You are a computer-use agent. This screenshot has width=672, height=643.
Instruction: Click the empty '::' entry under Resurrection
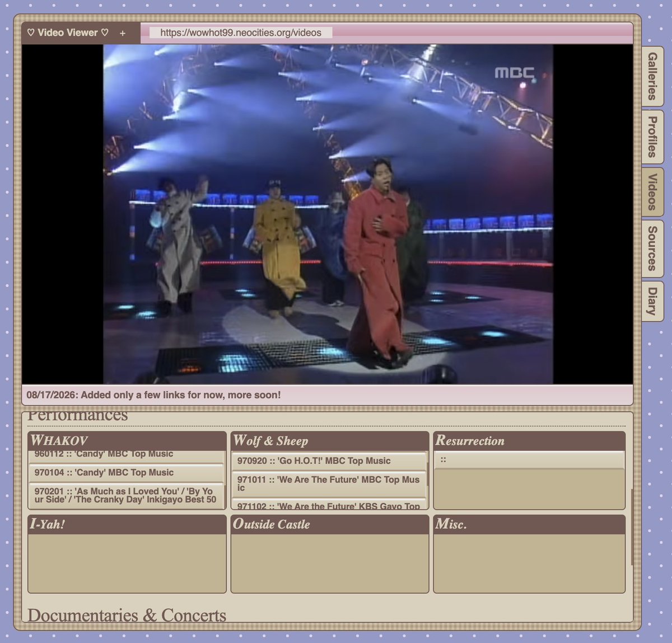529,460
